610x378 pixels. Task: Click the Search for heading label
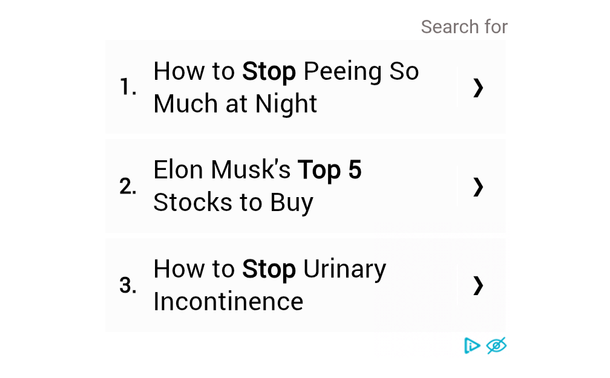tap(464, 27)
